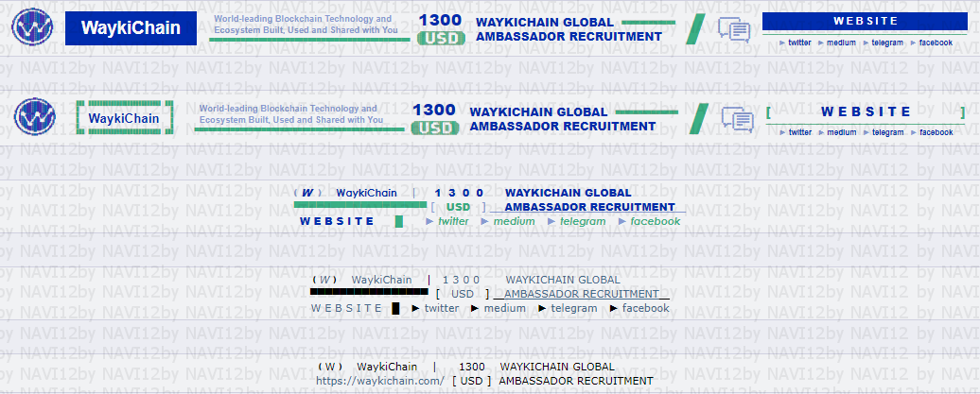Viewport: 980px width, 394px height.
Task: Click the green USD badge in second banner
Action: (x=435, y=128)
